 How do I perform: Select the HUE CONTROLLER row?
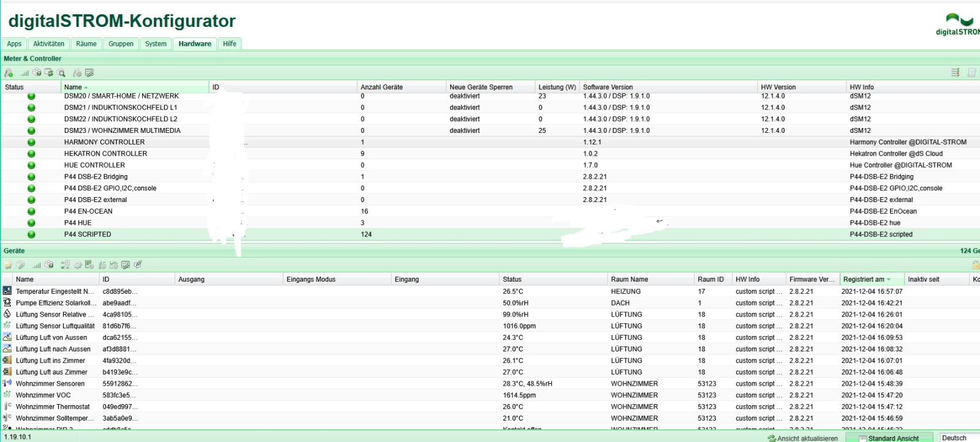[x=490, y=165]
